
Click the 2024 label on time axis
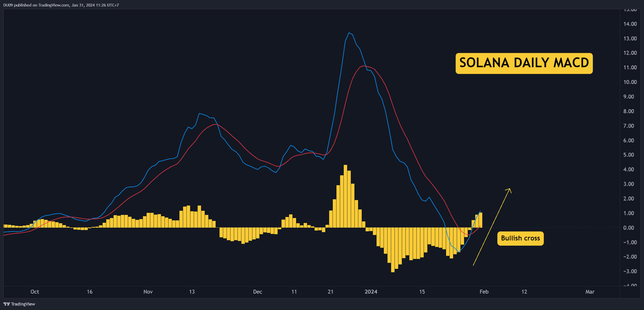(x=371, y=292)
